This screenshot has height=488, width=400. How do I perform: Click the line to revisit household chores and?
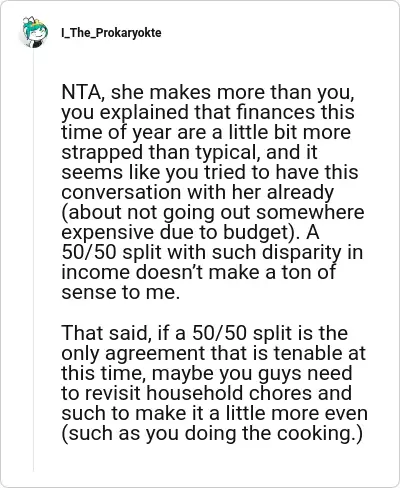[207, 393]
